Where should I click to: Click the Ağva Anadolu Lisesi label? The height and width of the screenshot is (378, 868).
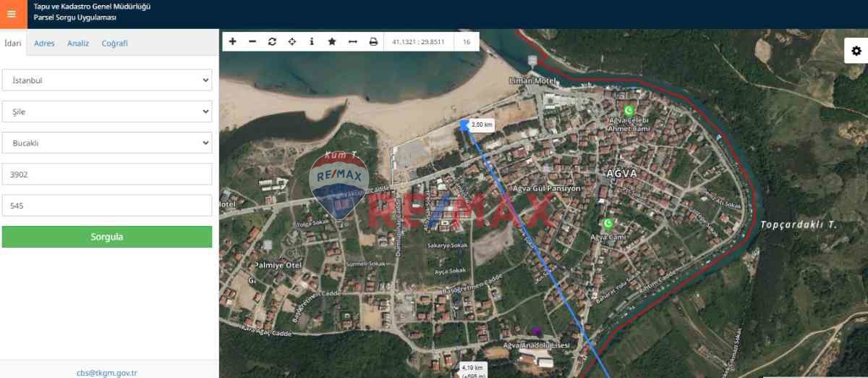536,345
